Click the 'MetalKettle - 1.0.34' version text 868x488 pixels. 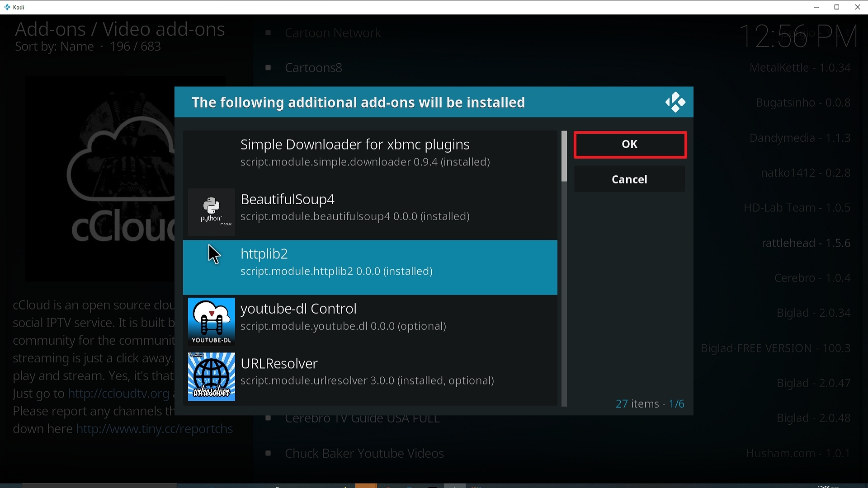tap(800, 68)
